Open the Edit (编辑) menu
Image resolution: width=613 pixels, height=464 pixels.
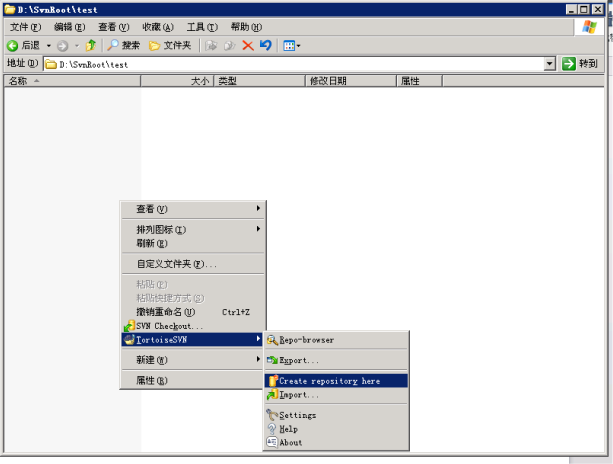tap(70, 27)
